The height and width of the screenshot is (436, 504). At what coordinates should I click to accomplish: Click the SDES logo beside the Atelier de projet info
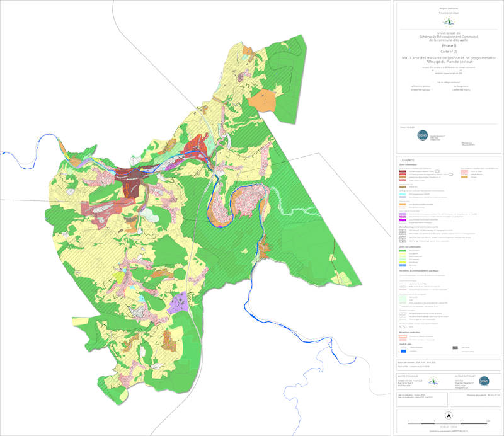pos(484,381)
